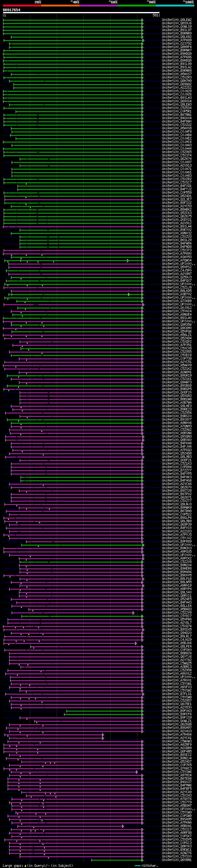The image size is (197, 868).
Task: Click the green alignment bar for UniRef100_Q9LEW2
Action: [73, 20]
